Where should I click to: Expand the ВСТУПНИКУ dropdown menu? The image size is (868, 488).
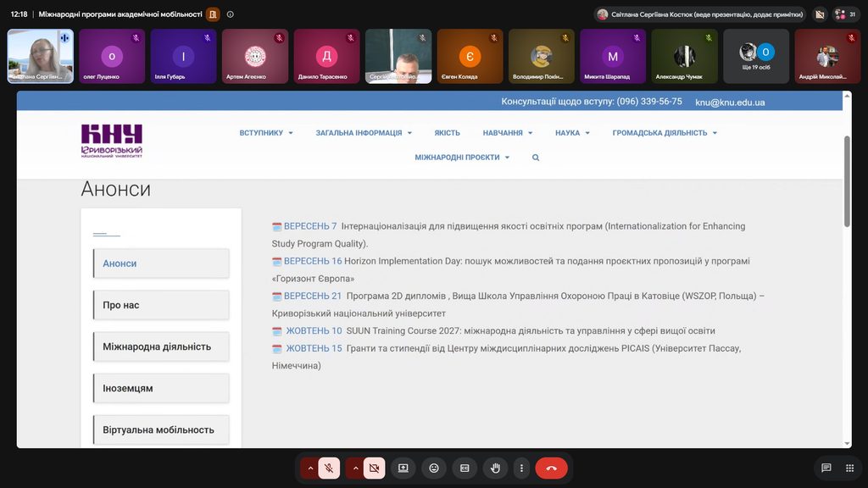pos(266,133)
